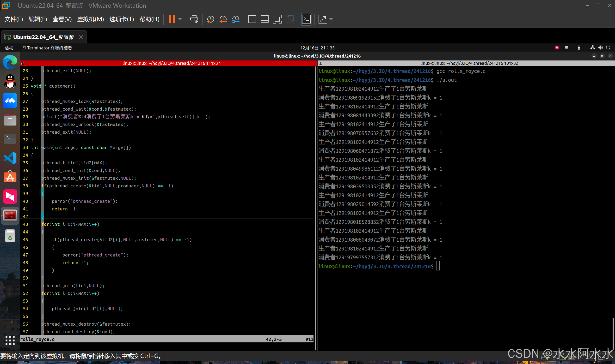The image size is (615, 364).
Task: Enter full screen mode
Action: tap(277, 19)
